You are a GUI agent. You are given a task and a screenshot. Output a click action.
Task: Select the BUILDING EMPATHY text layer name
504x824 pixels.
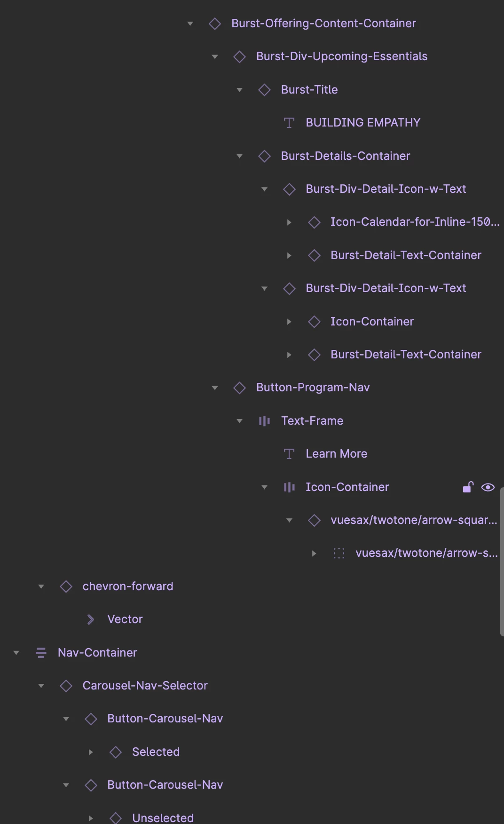363,123
